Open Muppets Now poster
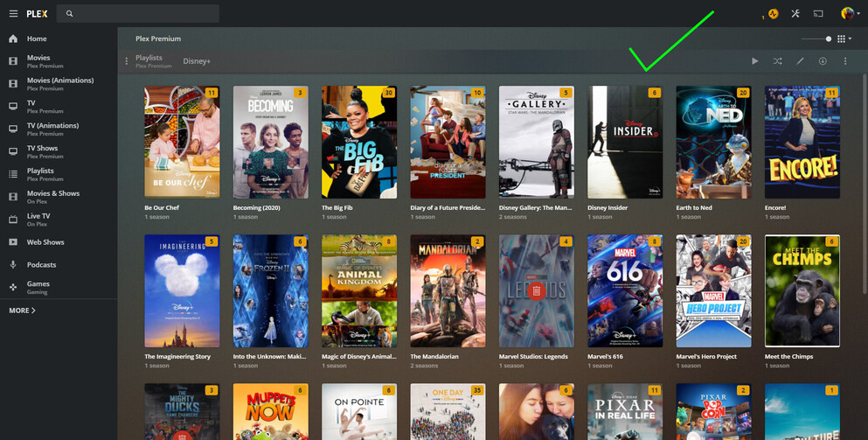Viewport: 868px width, 440px height. [x=271, y=412]
